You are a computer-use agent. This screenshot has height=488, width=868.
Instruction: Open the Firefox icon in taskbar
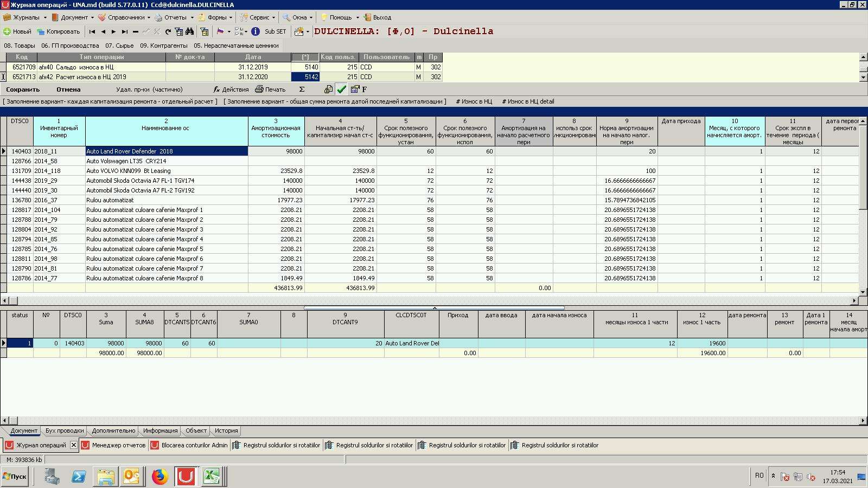[159, 477]
